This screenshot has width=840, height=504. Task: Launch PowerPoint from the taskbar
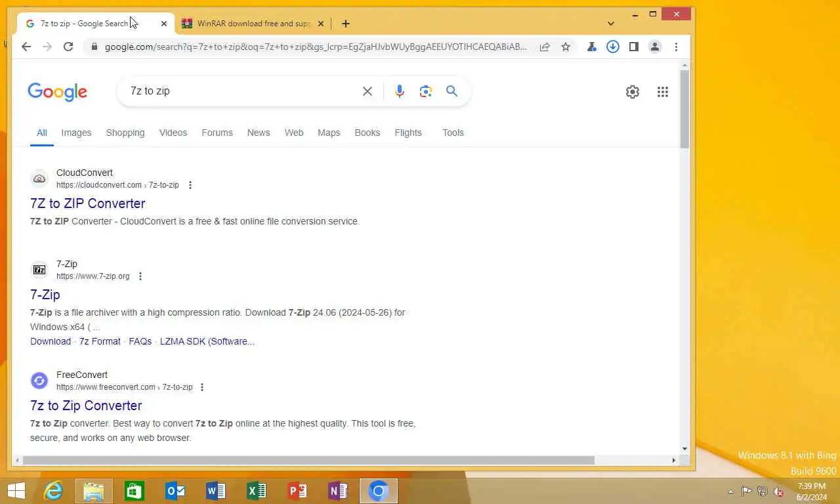click(x=297, y=491)
